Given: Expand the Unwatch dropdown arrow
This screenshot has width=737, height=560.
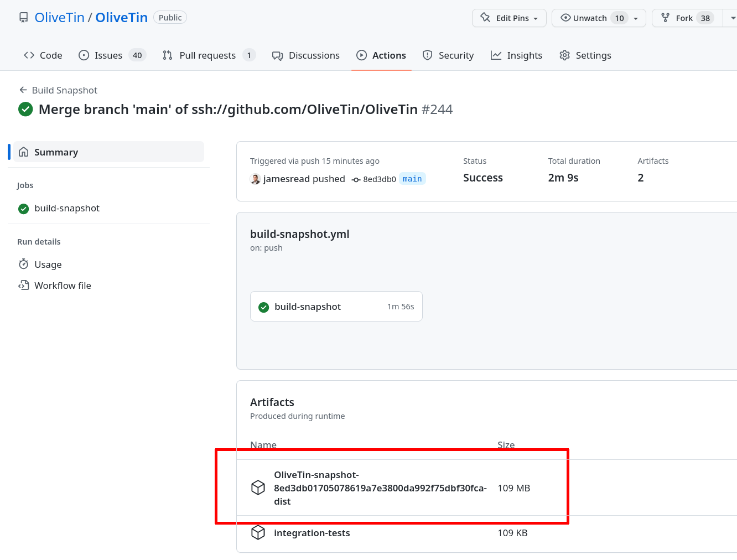Looking at the screenshot, I should point(636,18).
